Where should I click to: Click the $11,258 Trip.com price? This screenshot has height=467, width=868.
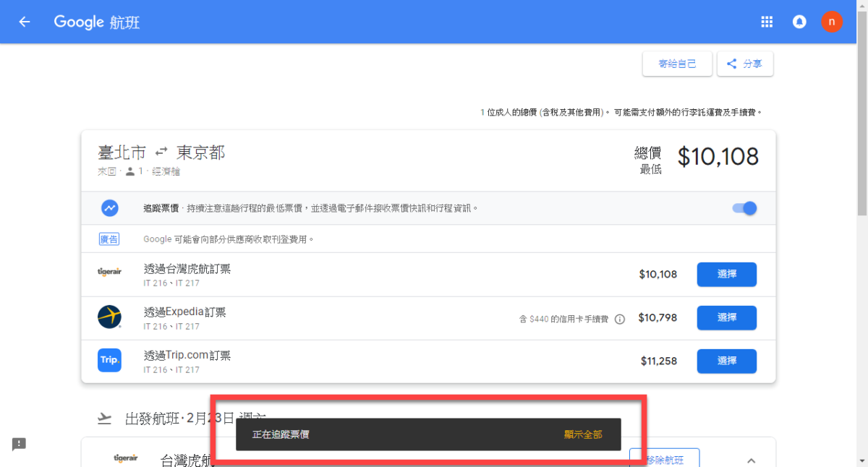pyautogui.click(x=659, y=361)
